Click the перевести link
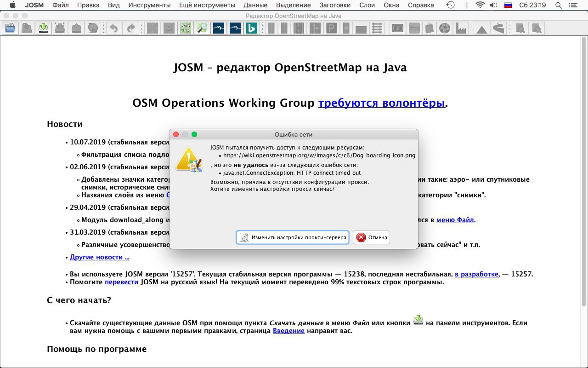 click(121, 282)
